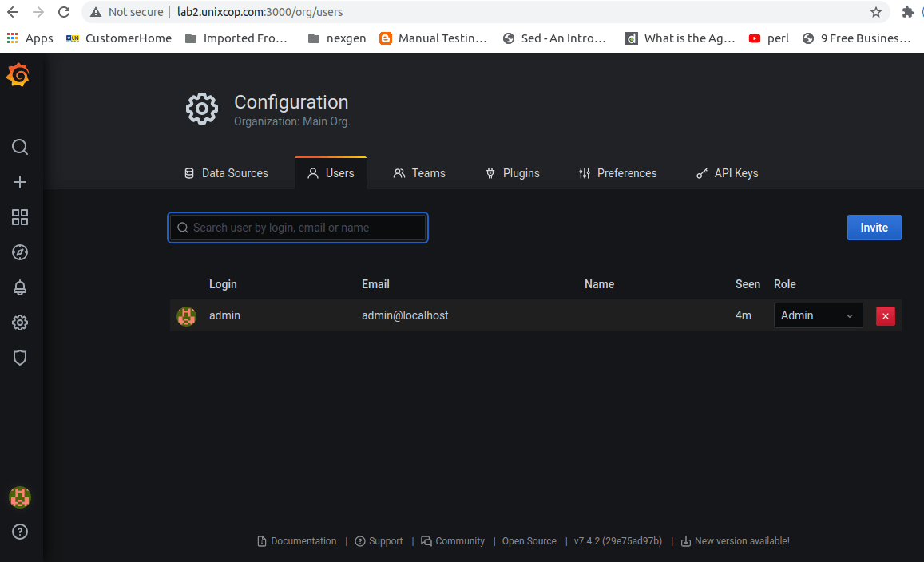Click the Login column header
924x562 pixels.
(x=223, y=284)
